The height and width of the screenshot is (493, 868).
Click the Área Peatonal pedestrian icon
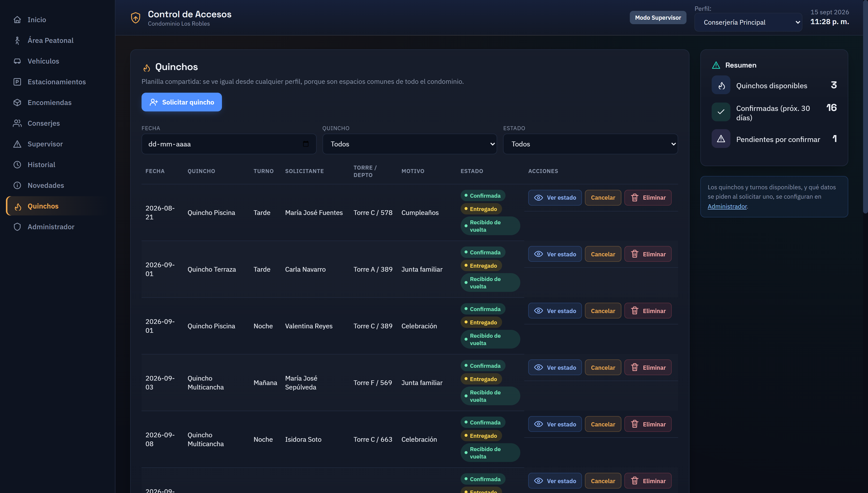click(17, 40)
